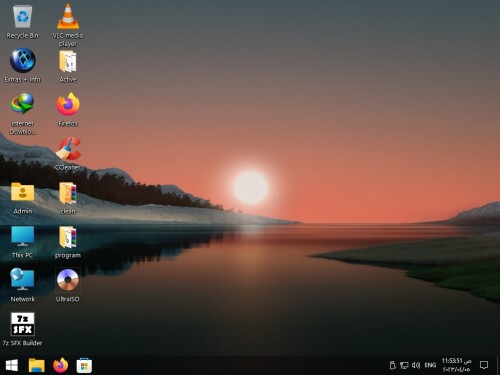Click the USB safely remove tray icon
The image size is (500, 375).
pyautogui.click(x=393, y=365)
